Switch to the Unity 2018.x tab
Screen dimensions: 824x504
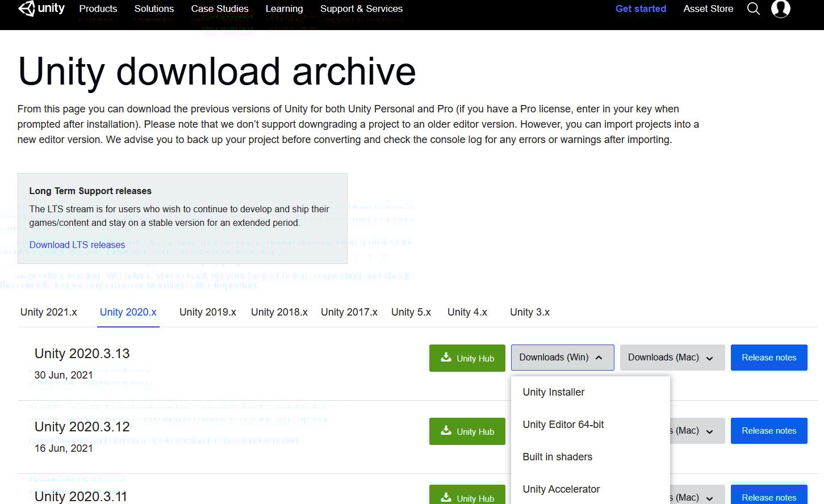point(279,312)
